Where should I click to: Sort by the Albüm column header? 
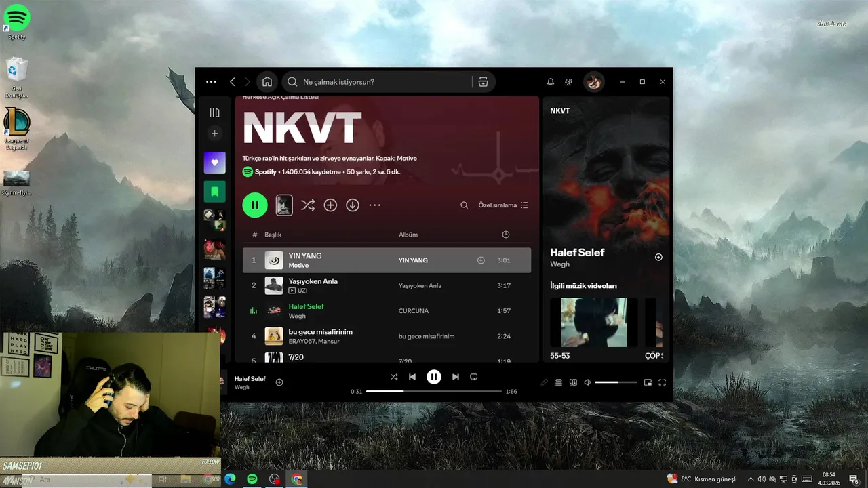(408, 235)
